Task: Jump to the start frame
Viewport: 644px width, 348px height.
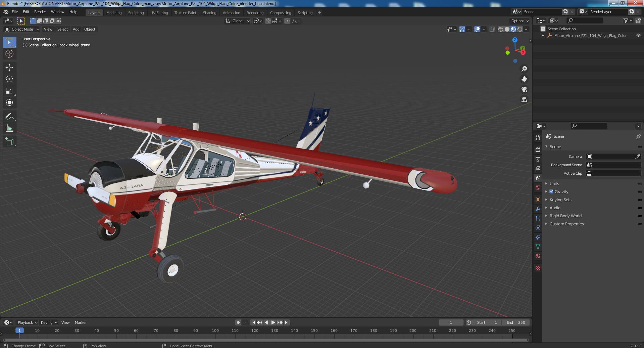Action: click(253, 322)
